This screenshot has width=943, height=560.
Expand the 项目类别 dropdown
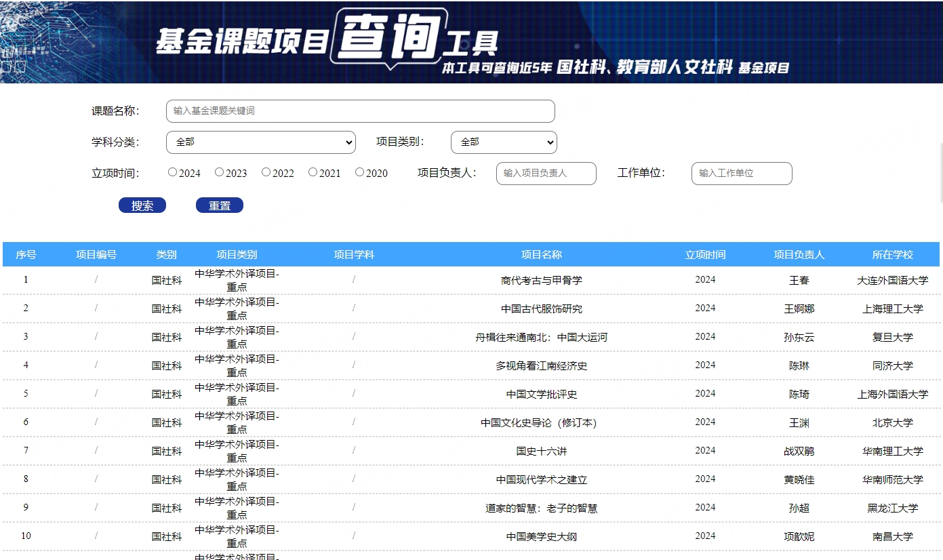click(x=504, y=142)
